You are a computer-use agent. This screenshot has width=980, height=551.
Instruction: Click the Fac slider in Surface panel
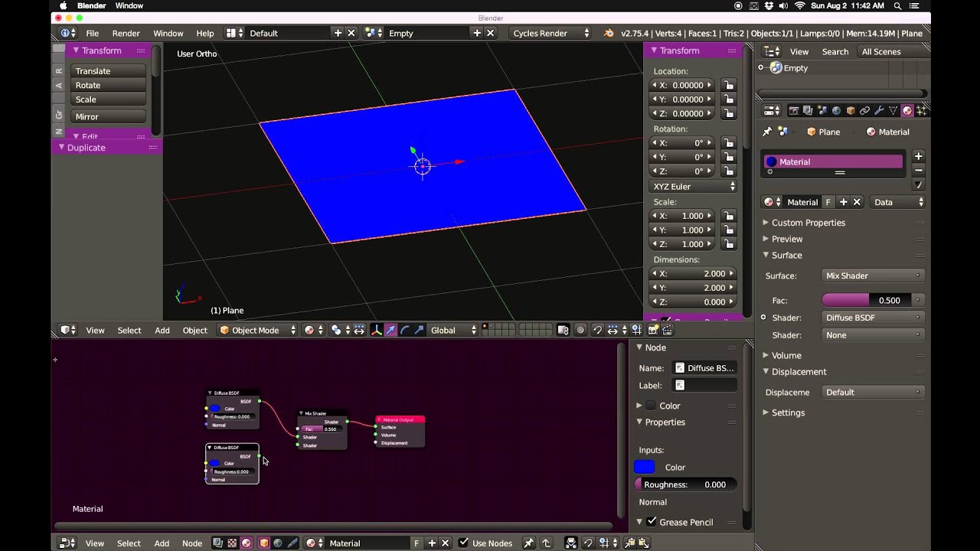pyautogui.click(x=868, y=300)
